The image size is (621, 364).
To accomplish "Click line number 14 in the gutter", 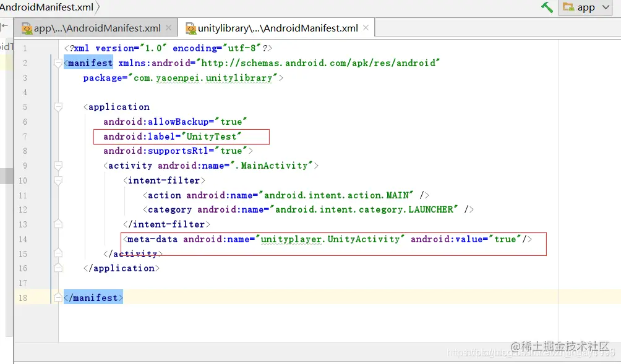I will point(22,239).
